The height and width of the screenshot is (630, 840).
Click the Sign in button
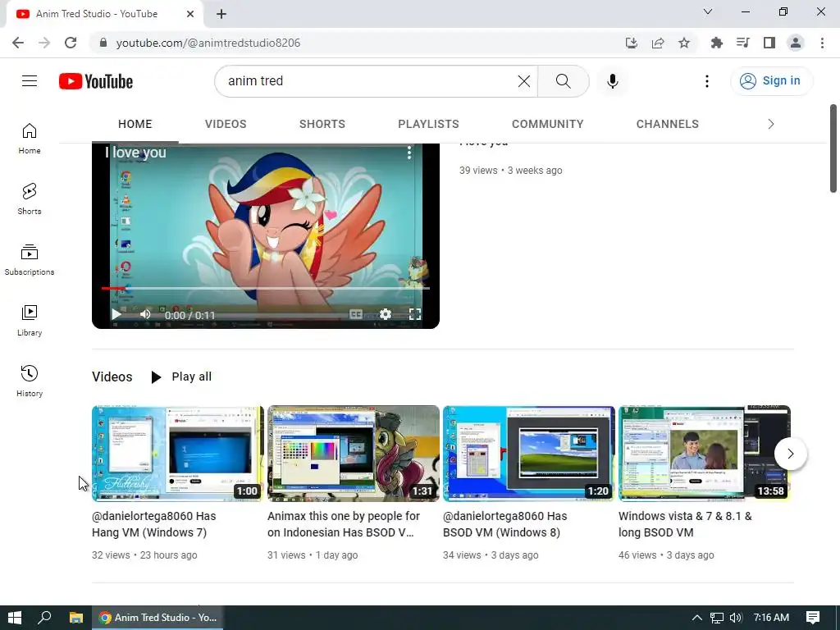point(771,81)
